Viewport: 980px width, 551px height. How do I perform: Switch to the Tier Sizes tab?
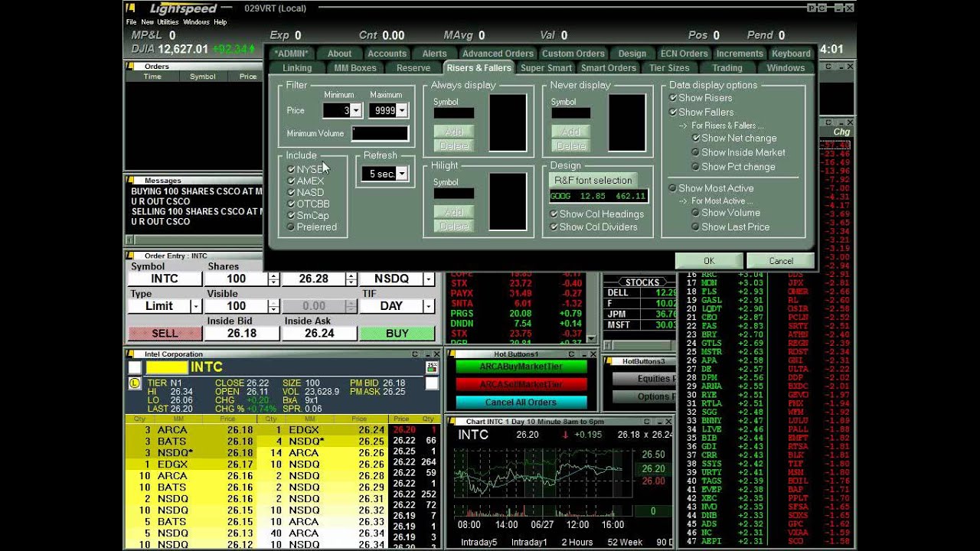669,68
